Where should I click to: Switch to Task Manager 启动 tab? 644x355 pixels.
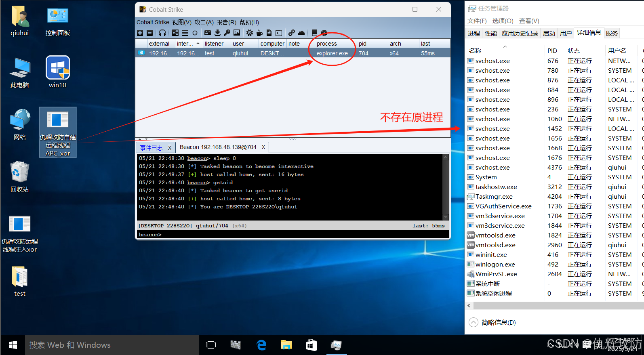(x=549, y=34)
